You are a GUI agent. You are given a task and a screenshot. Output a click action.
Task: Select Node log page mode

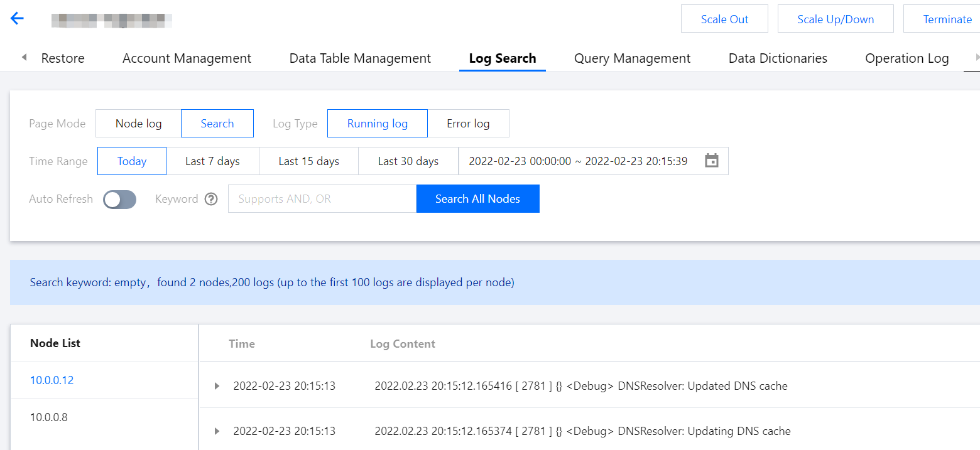click(138, 124)
